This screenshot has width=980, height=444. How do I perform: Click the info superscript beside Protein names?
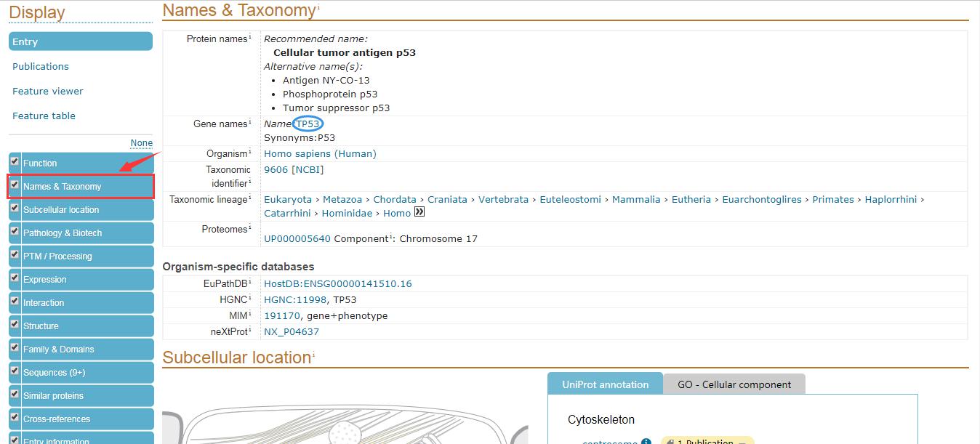click(x=250, y=37)
